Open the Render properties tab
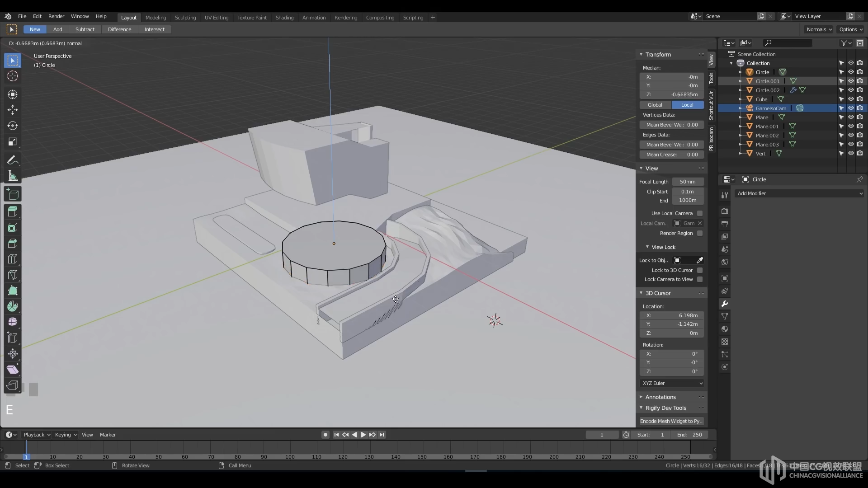This screenshot has height=488, width=868. [725, 211]
